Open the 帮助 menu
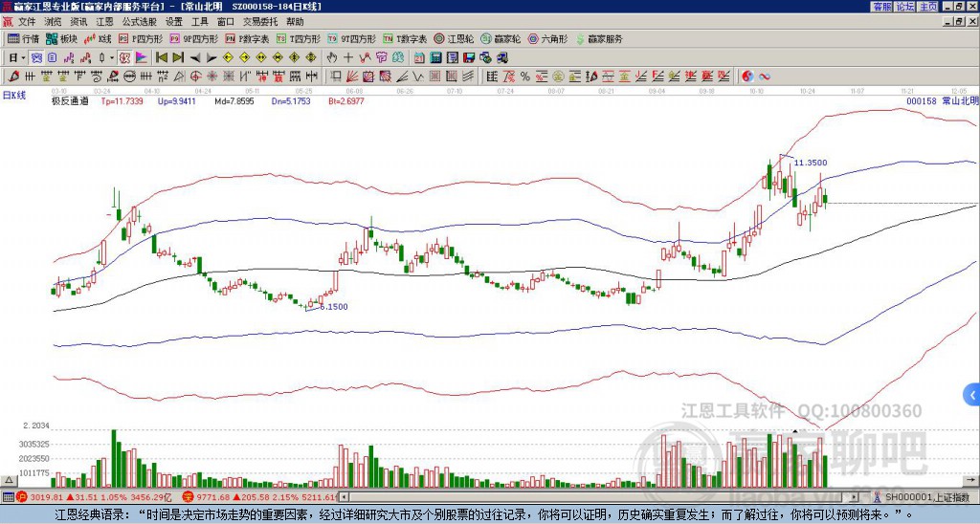980x524 pixels. (295, 22)
